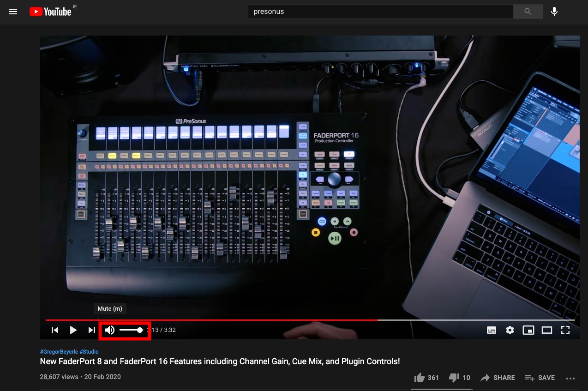
Task: Save the video to a playlist
Action: coord(540,377)
